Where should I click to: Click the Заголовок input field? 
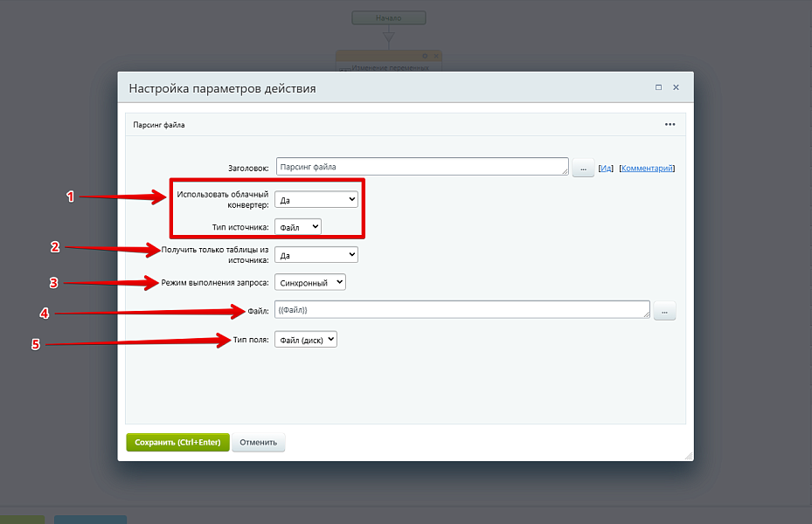pyautogui.click(x=422, y=167)
